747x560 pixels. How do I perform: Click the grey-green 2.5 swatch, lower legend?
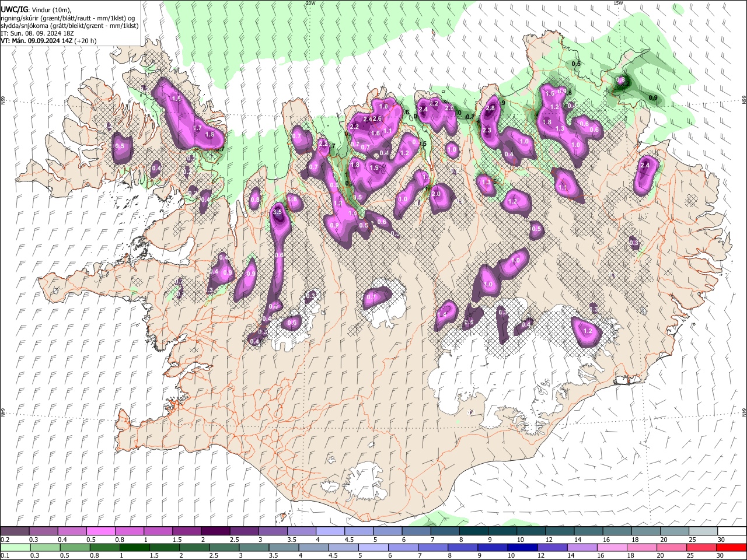[224, 548]
